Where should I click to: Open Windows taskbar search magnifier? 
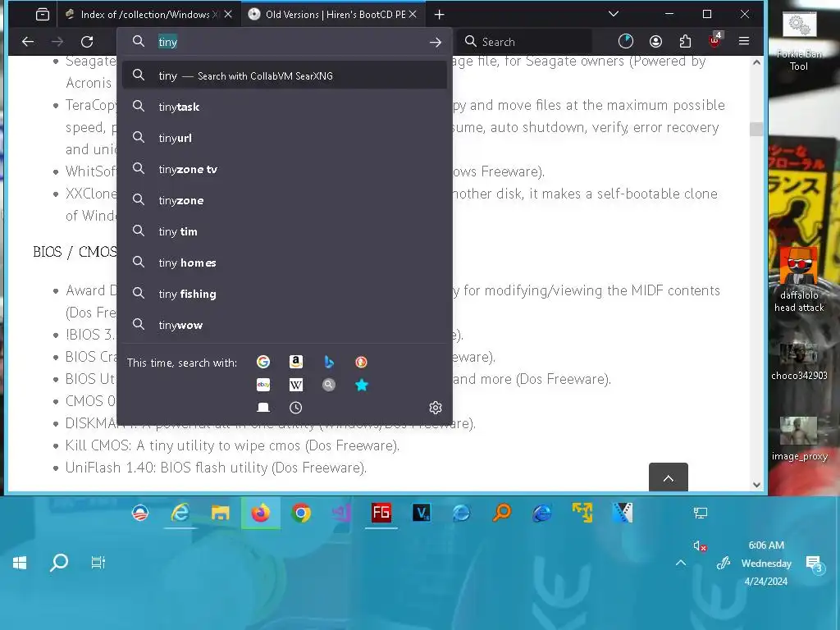(x=59, y=563)
